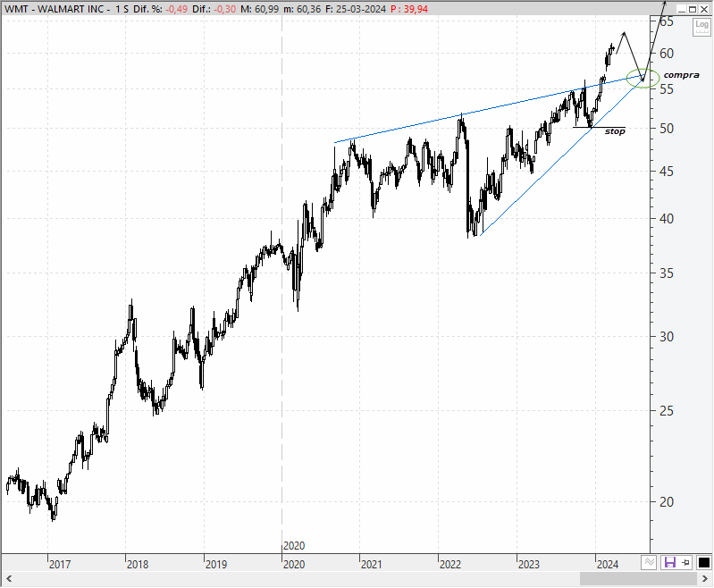Click the 'compra' annotation label
Image resolution: width=714 pixels, height=588 pixels.
point(681,75)
